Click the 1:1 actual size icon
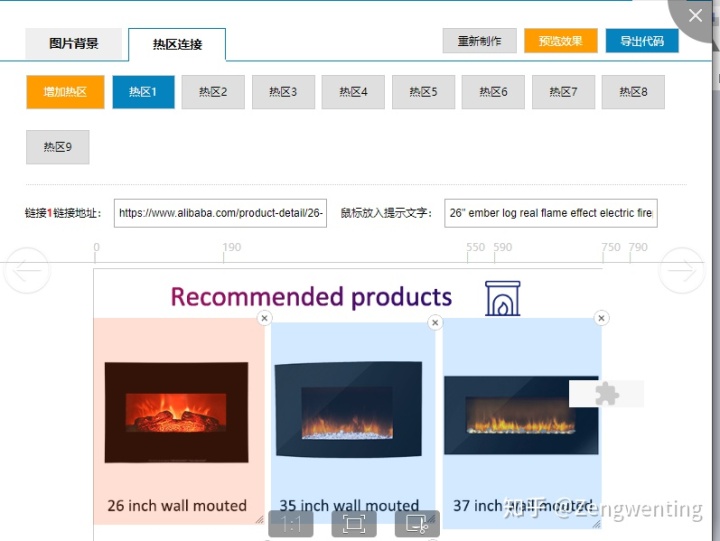720x541 pixels. coord(291,524)
